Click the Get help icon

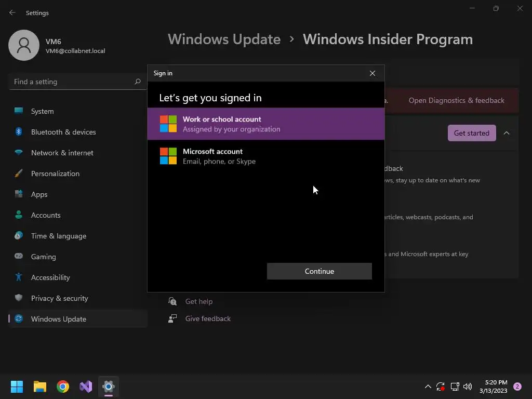click(172, 301)
